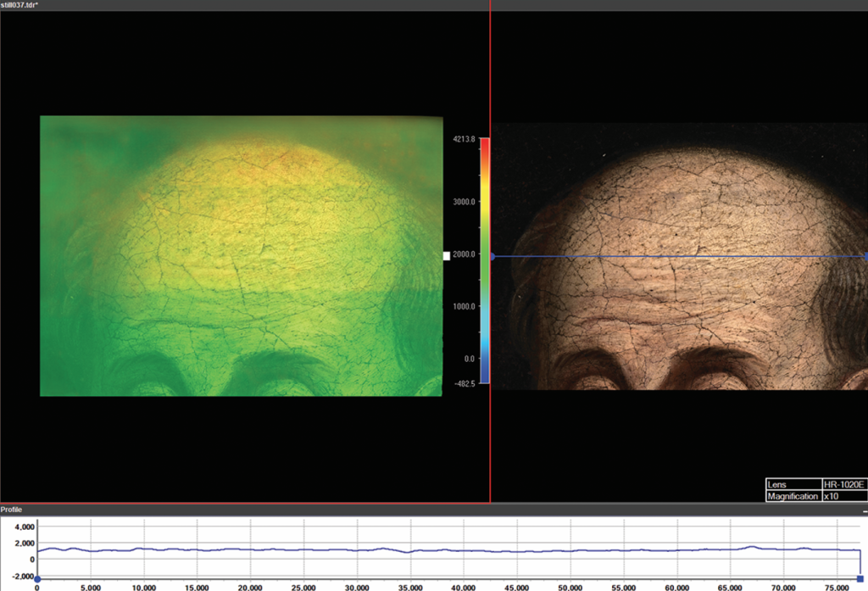Click the rainbow height color scale bar
The height and width of the screenshot is (591, 868).
tap(484, 260)
